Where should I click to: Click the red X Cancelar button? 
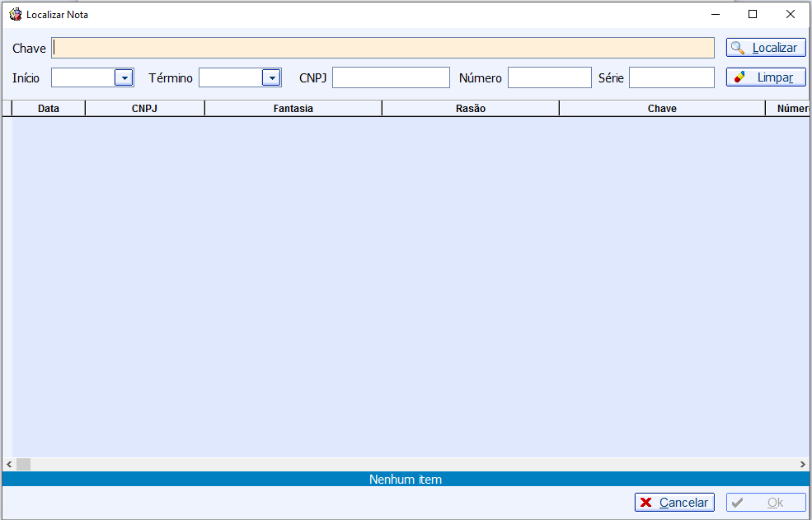(674, 503)
